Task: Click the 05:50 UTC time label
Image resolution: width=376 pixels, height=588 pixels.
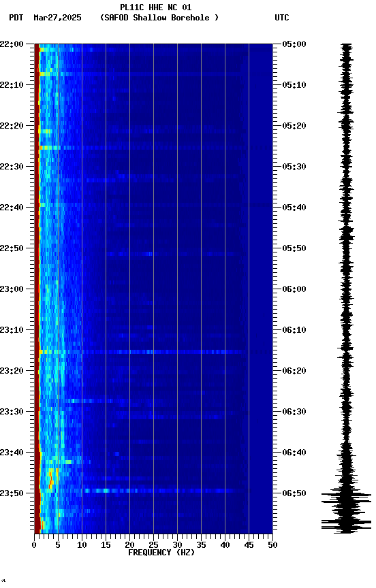Action: click(x=294, y=248)
